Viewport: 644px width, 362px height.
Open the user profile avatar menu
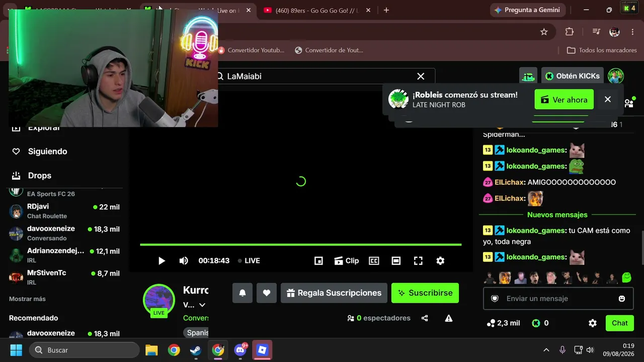tap(616, 76)
